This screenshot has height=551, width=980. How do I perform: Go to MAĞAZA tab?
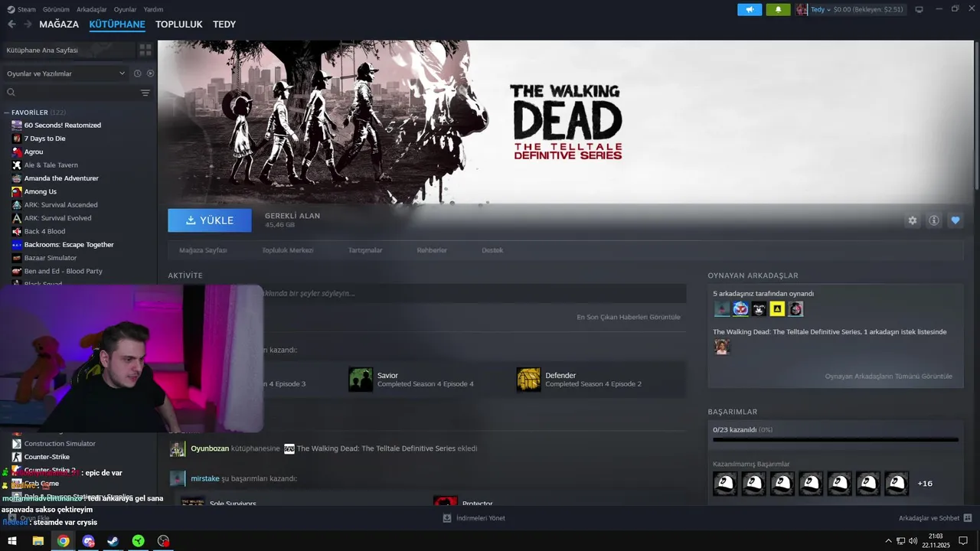[x=59, y=24]
